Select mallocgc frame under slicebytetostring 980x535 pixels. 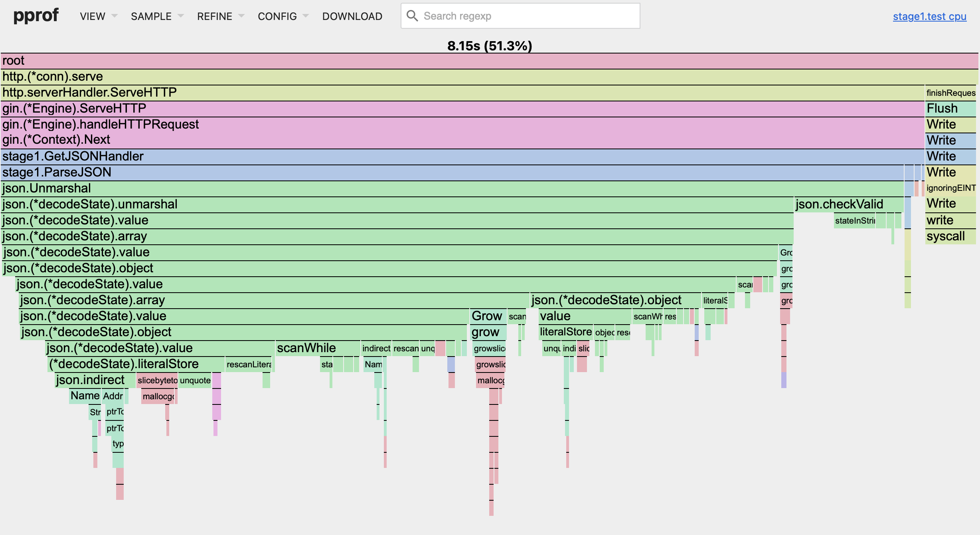click(x=158, y=396)
